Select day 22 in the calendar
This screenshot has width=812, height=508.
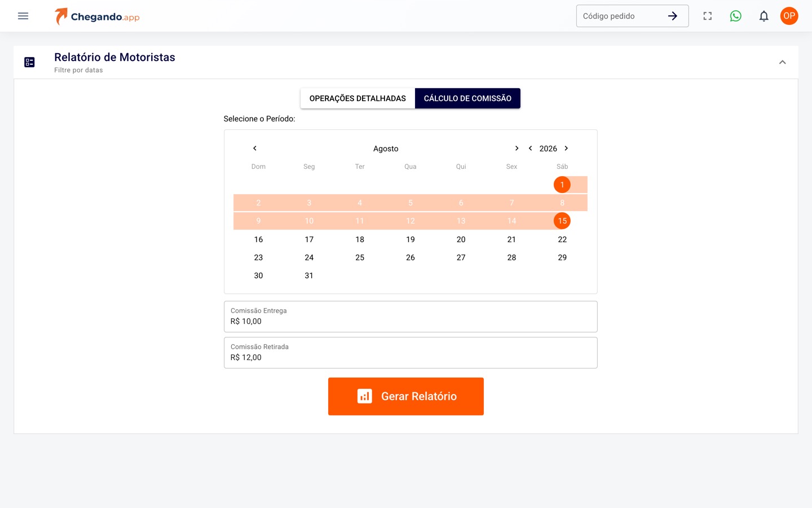pyautogui.click(x=562, y=239)
